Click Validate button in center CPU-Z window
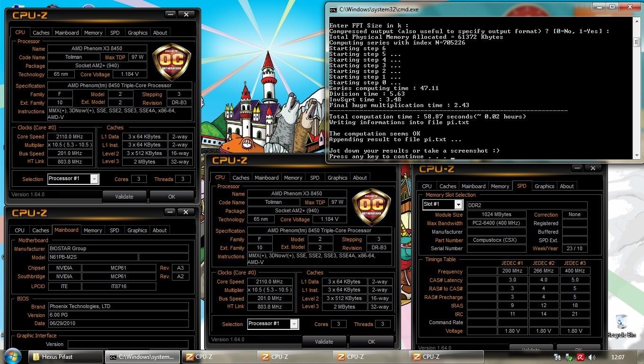Screen dimensions: 644x364 (324, 342)
